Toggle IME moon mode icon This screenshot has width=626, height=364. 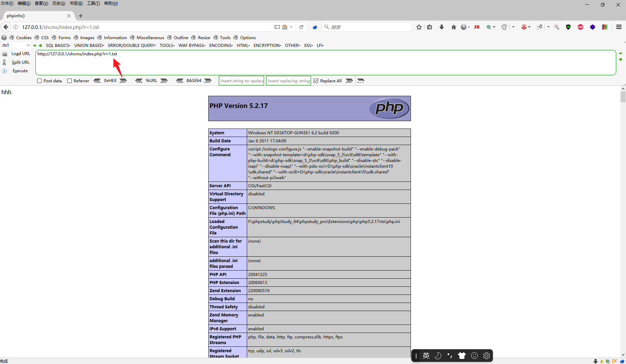(x=438, y=356)
